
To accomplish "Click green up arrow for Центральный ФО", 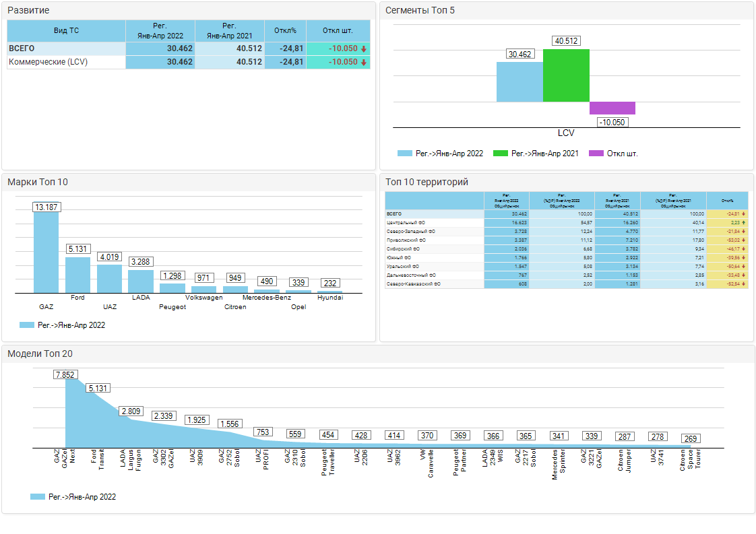I will point(743,222).
